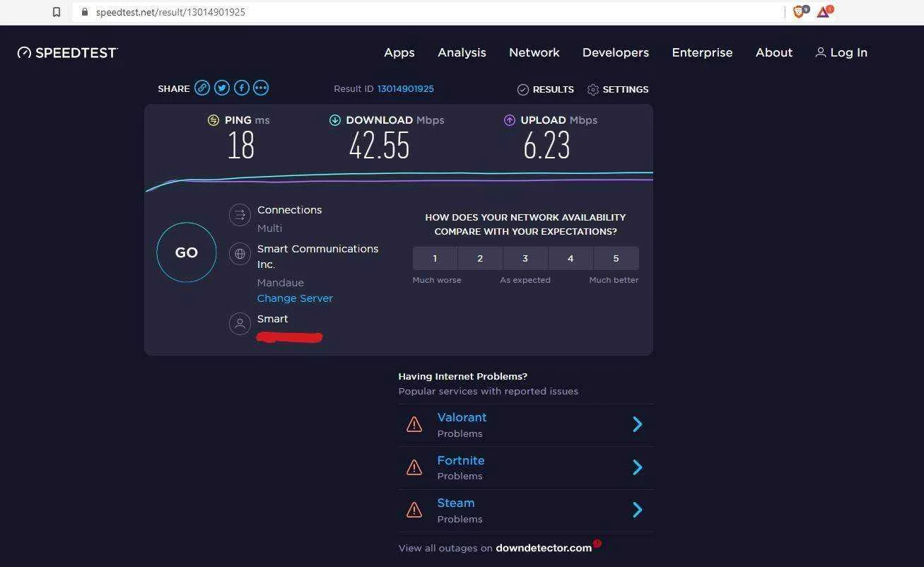Screen dimensions: 924x567
Task: Click the download arrow icon
Action: (335, 120)
